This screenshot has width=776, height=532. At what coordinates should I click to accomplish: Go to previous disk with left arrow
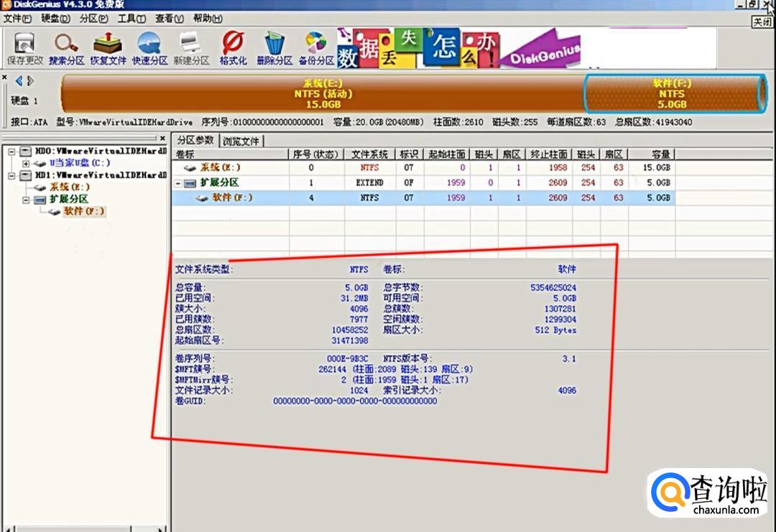tap(19, 80)
